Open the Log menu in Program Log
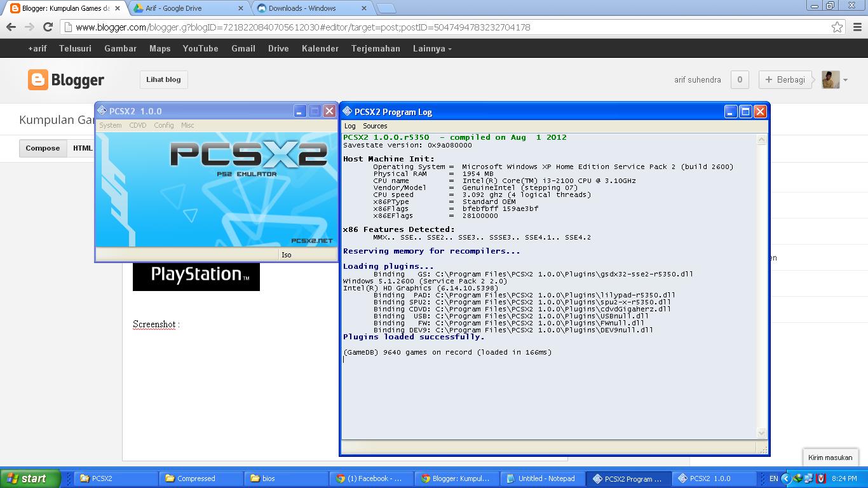 pyautogui.click(x=350, y=126)
